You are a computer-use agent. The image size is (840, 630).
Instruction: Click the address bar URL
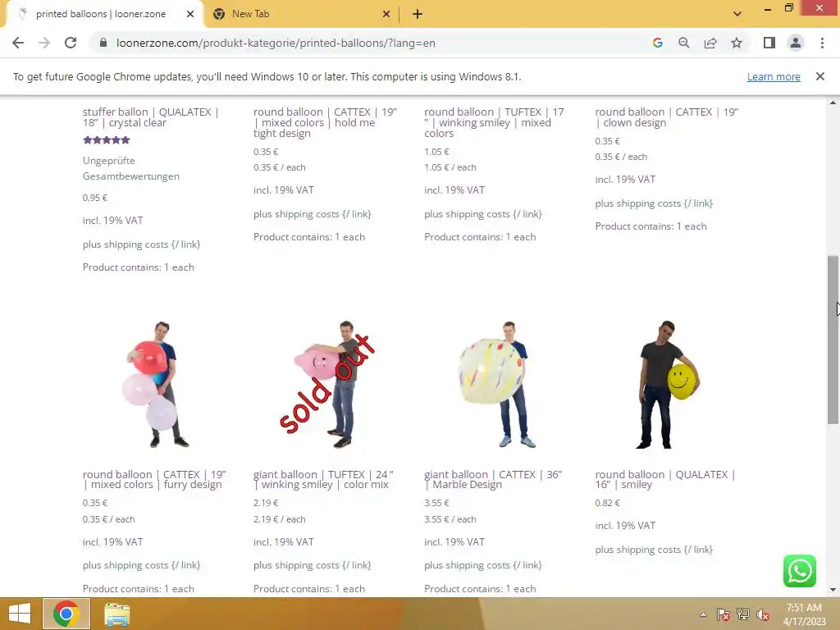[x=276, y=43]
